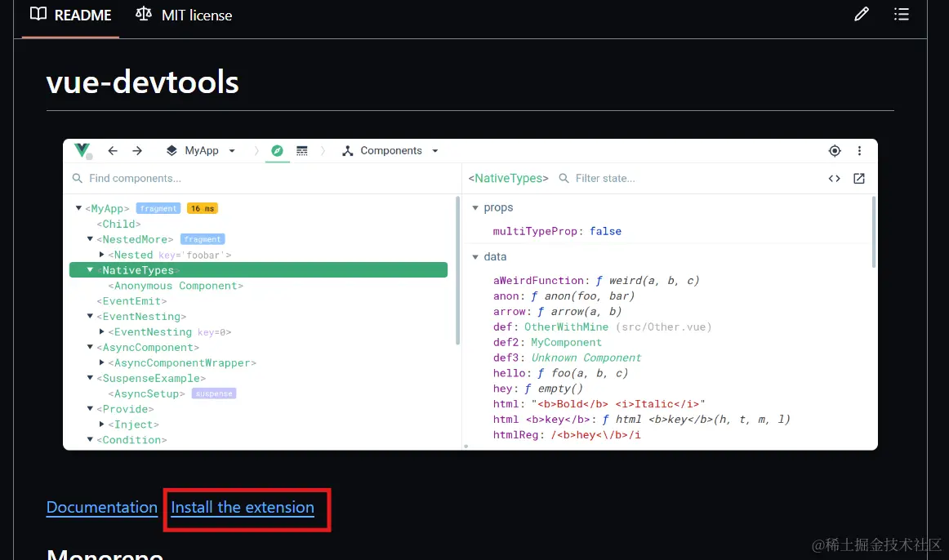Collapse the data section
The height and width of the screenshot is (560, 949).
475,256
